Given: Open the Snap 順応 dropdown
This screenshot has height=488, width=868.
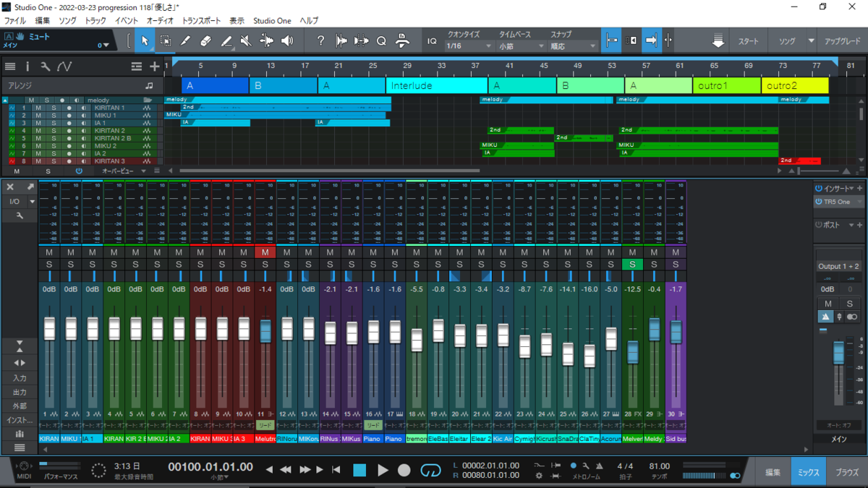Looking at the screenshot, I should coord(573,46).
